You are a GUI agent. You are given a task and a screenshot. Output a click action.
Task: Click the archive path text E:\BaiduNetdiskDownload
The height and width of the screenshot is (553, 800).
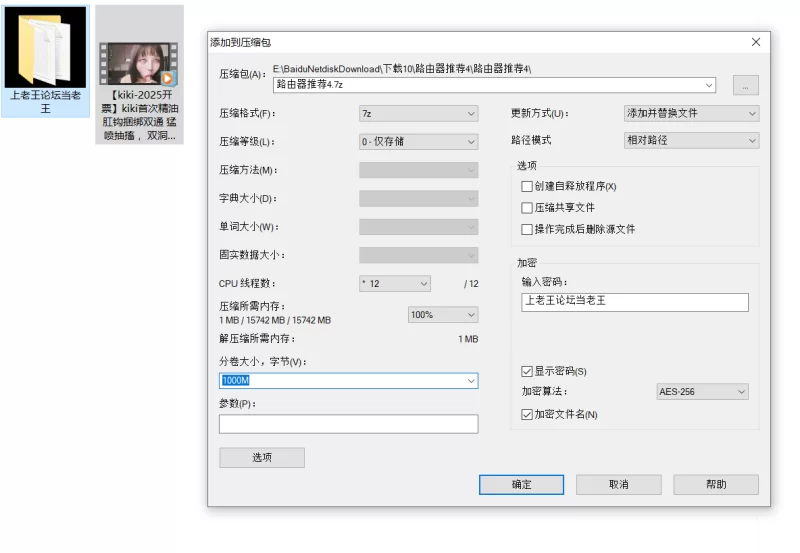pos(402,68)
